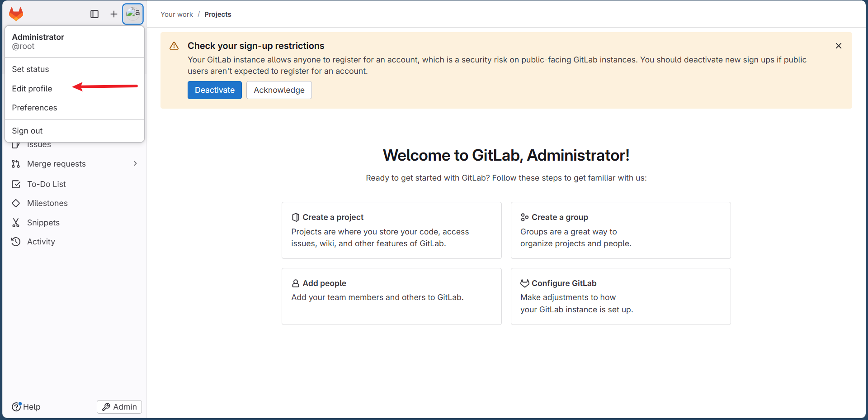
Task: Click the To-Do List checkmark icon
Action: [16, 184]
